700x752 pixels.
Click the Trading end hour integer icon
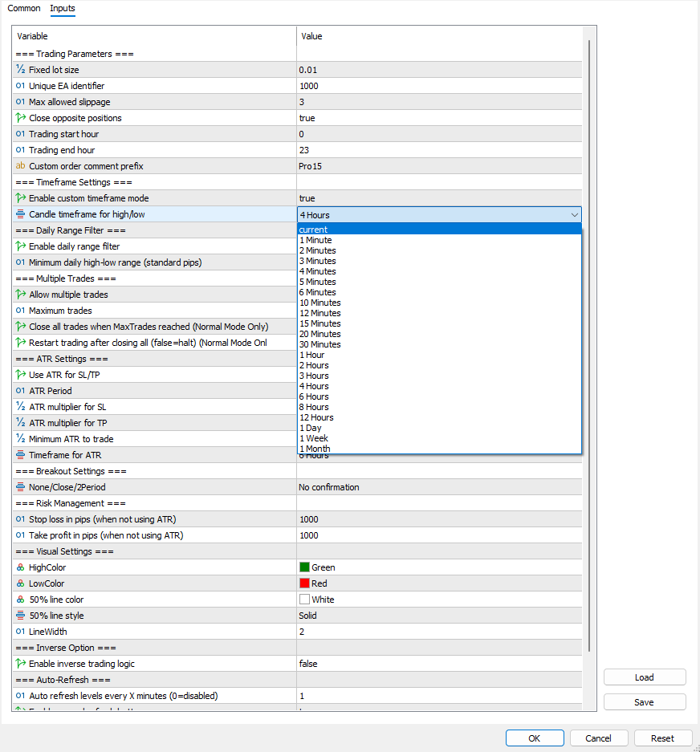click(20, 149)
